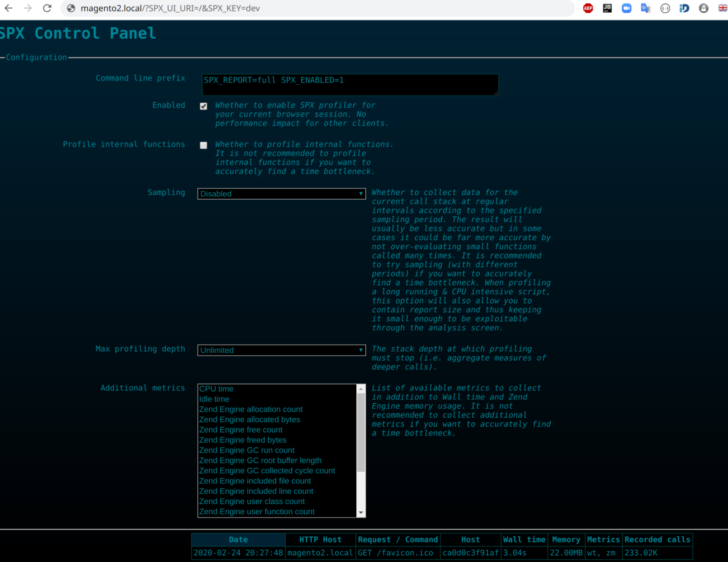
Task: Select Zend Engine allocated bytes
Action: [277, 420]
